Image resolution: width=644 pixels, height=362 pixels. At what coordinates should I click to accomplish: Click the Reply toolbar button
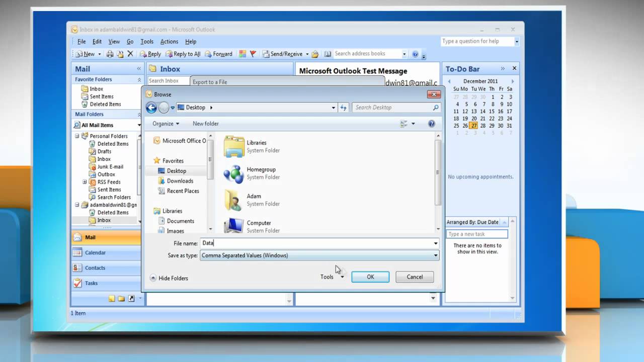(150, 54)
